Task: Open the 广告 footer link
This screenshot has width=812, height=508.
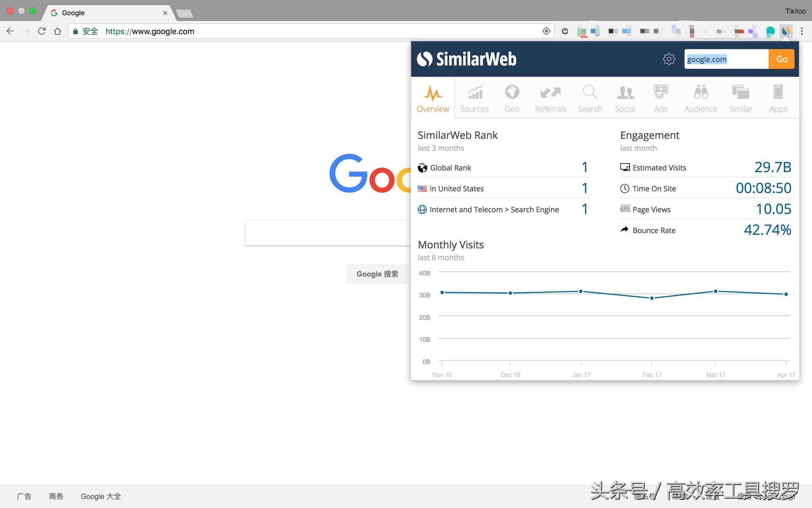Action: tap(24, 496)
